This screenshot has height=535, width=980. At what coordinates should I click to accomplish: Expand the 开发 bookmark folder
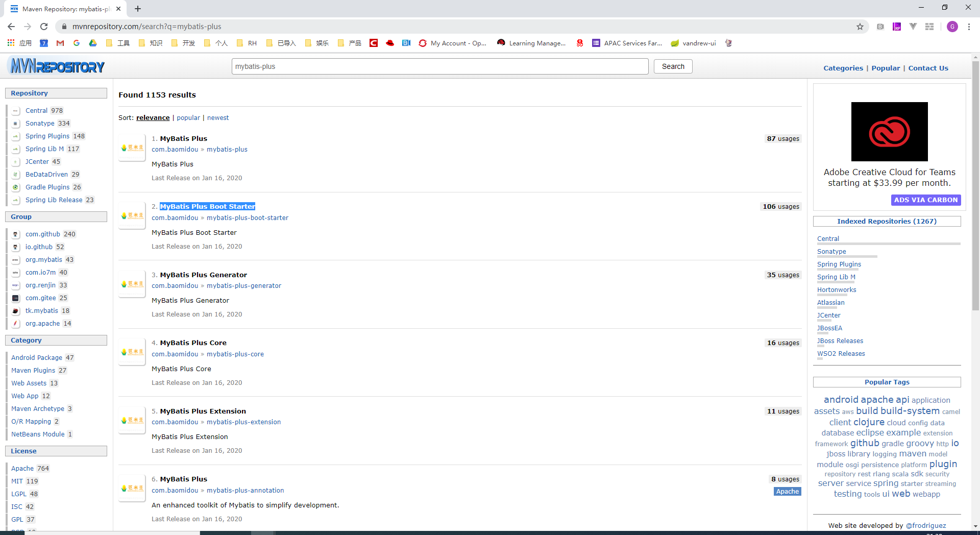[183, 43]
